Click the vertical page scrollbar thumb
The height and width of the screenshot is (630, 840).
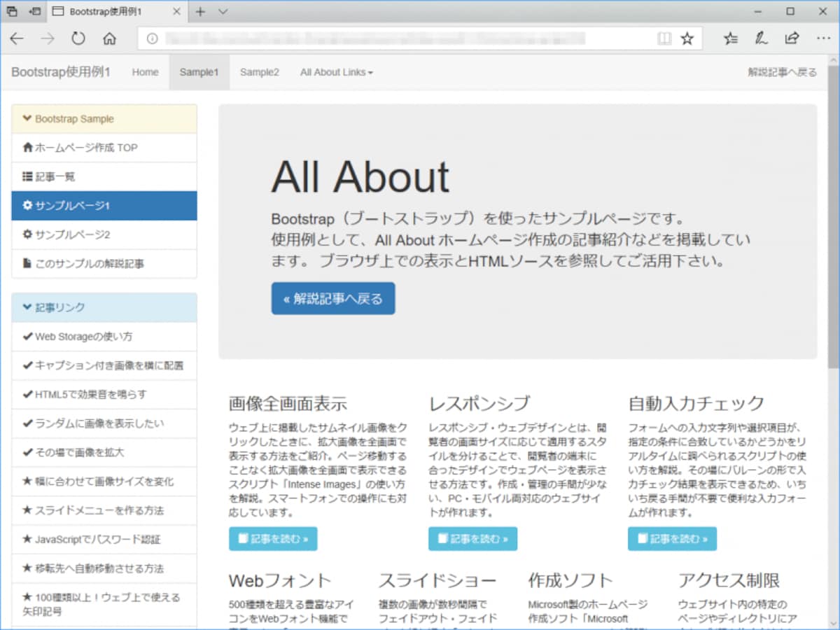click(x=833, y=217)
